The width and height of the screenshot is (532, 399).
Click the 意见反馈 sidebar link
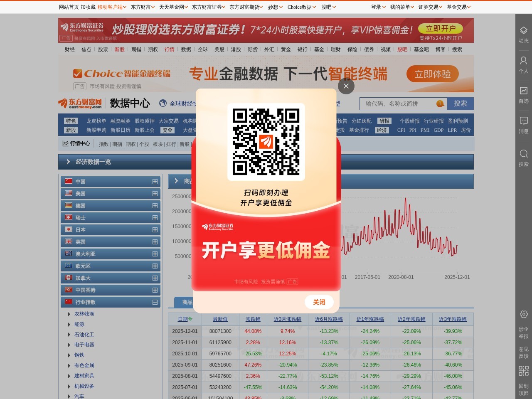pos(524,352)
